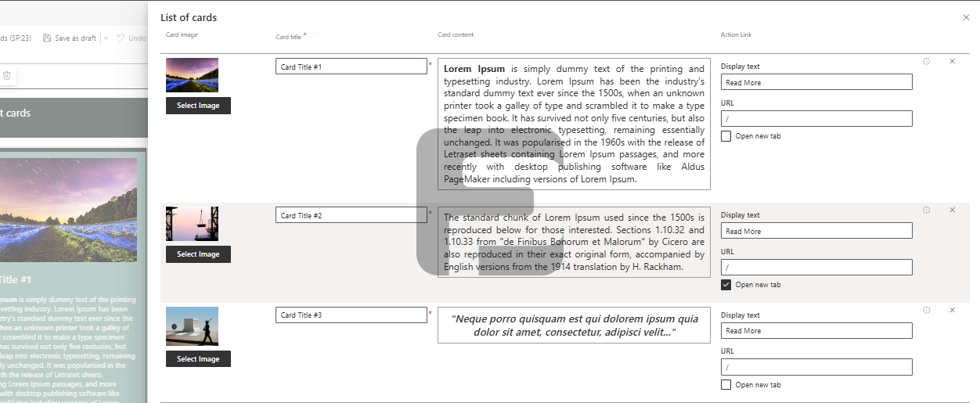
Task: Click the info icon on Card #1 row
Action: coord(926,61)
